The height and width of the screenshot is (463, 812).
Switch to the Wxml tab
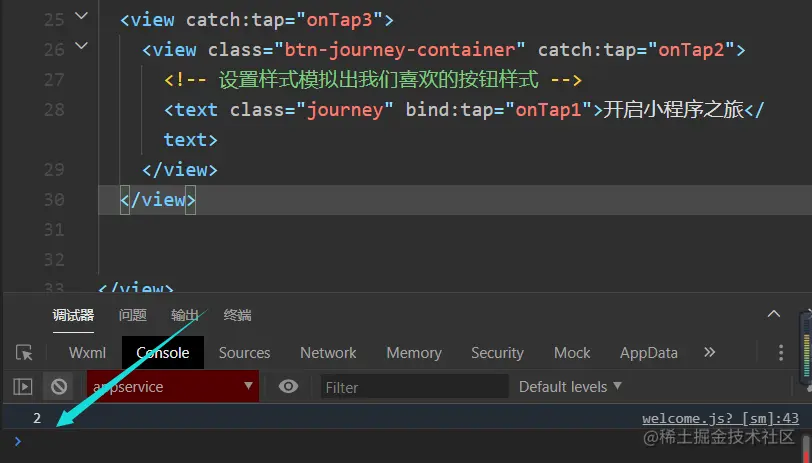(88, 353)
